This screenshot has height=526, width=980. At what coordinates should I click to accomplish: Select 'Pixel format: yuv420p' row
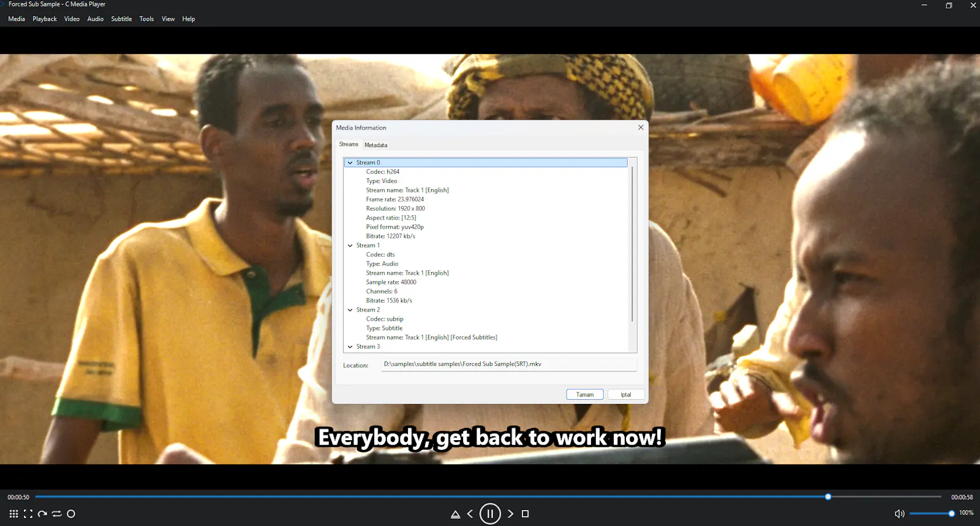pos(395,227)
